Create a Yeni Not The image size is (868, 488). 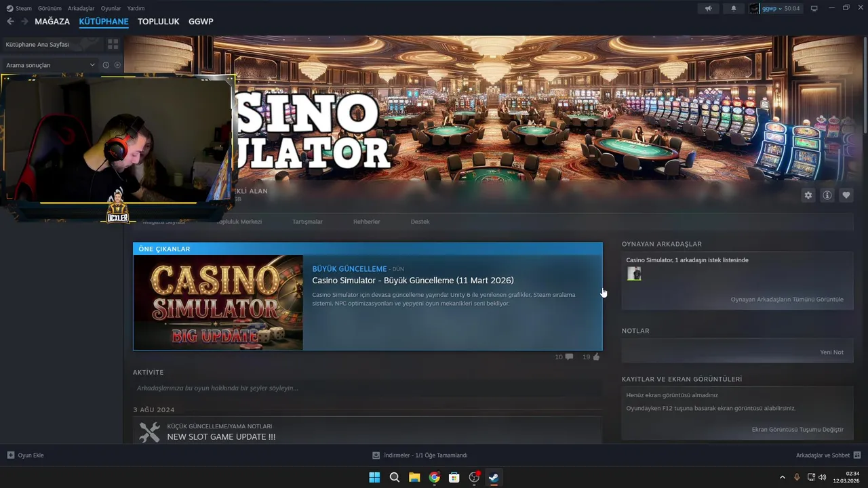pos(831,352)
